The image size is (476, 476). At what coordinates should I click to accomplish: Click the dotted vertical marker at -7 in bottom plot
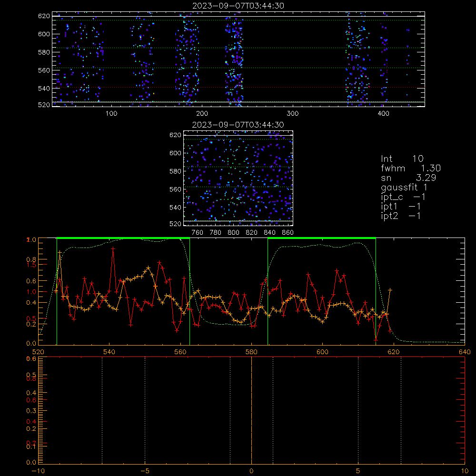(x=102, y=410)
